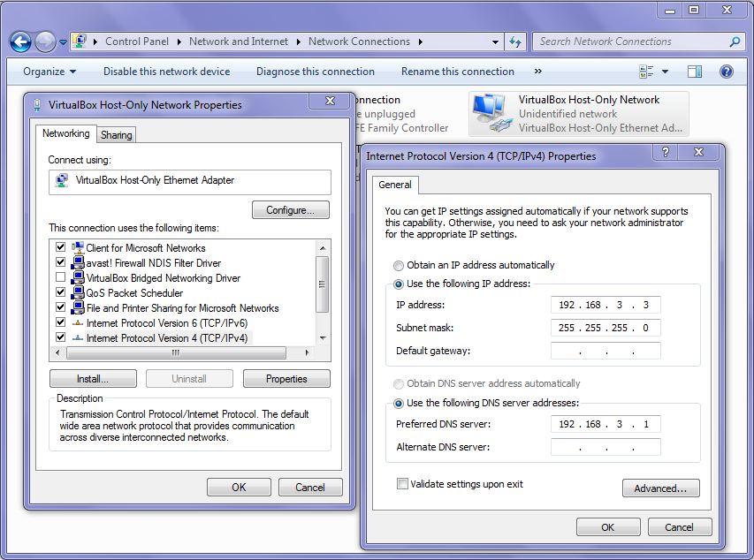Click the Install... button

(93, 379)
